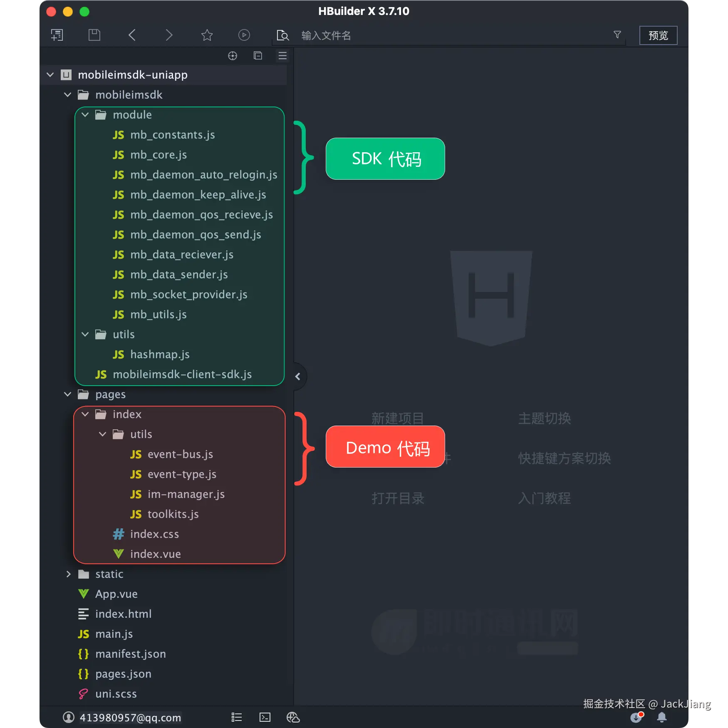Click the notification bell in the status bar
Image resolution: width=728 pixels, height=728 pixels.
coord(662,718)
